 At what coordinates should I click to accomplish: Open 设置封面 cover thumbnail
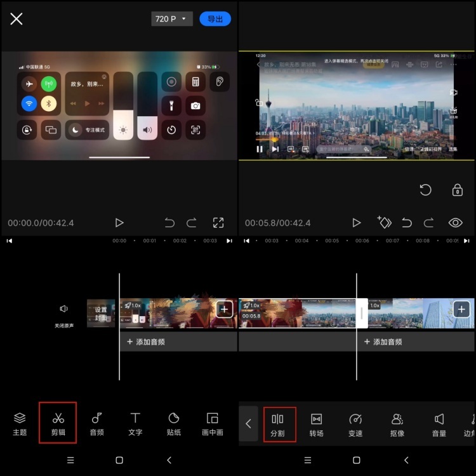101,314
